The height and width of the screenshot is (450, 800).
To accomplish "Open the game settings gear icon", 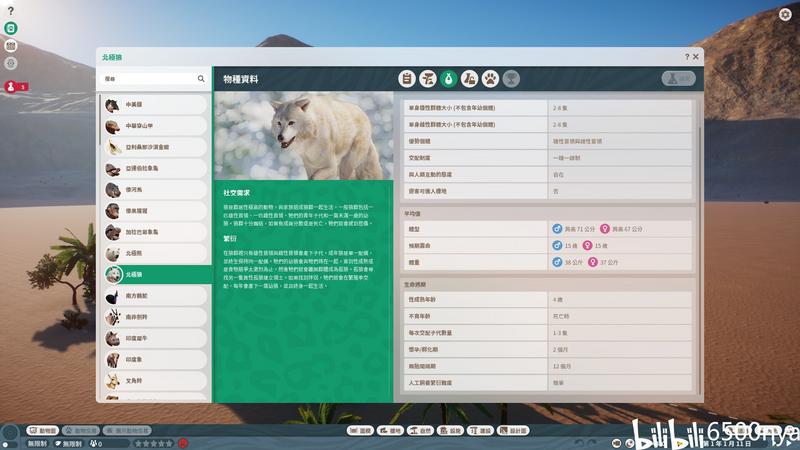I will pos(785,14).
